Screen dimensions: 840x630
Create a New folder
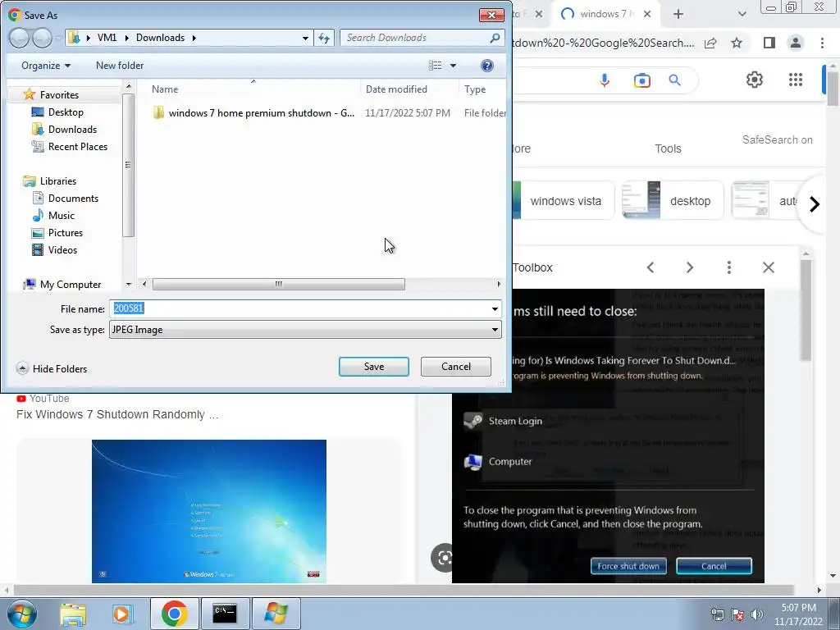coord(120,66)
